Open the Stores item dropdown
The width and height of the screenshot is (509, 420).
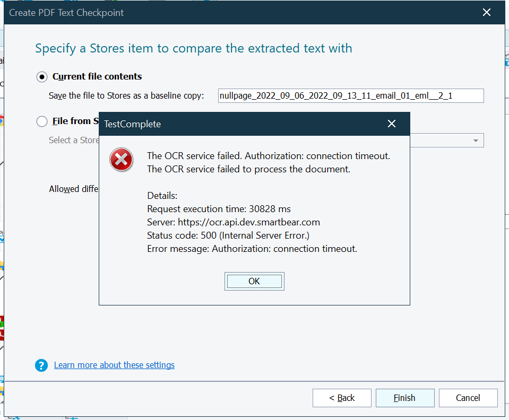[476, 140]
